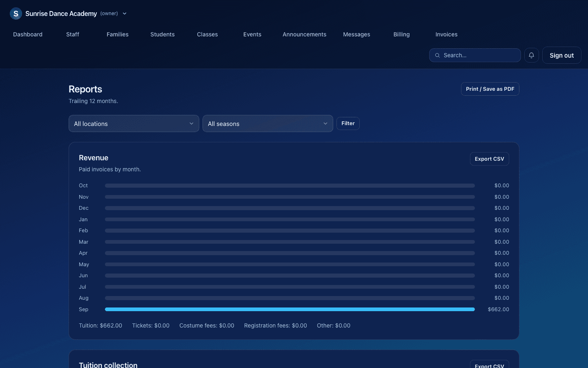The height and width of the screenshot is (368, 588).
Task: Open the All locations dropdown
Action: coord(134,123)
